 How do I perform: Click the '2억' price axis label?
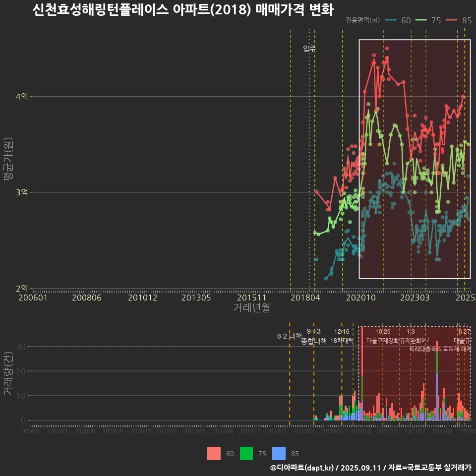click(22, 288)
